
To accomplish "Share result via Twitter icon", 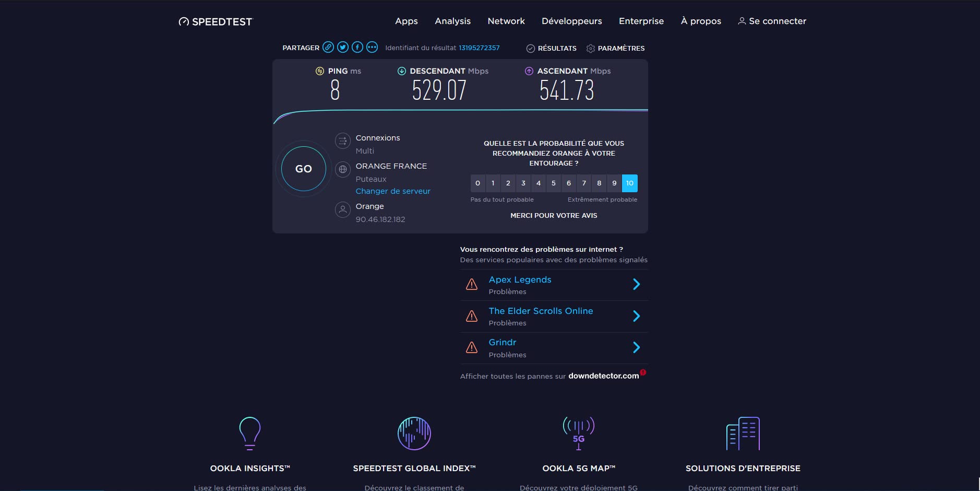I will coord(342,48).
